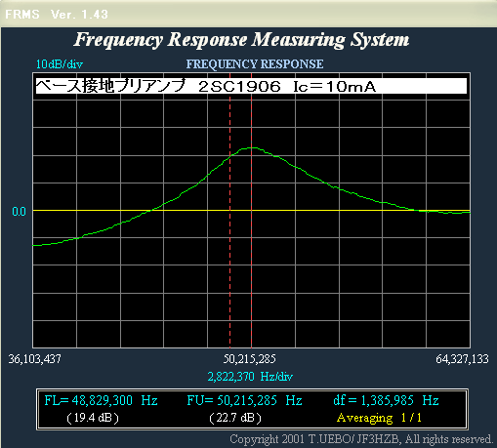Click the 19.4 dB lower cursor level
497x448 pixels.
[x=93, y=418]
